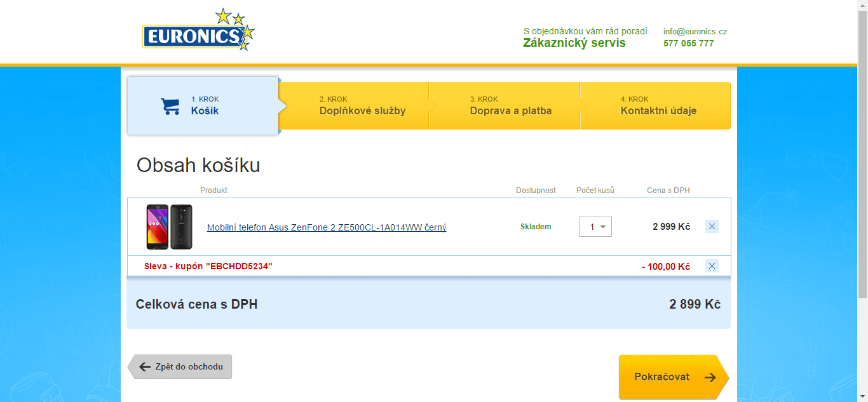Click the Sleva - kupón "EBCHDD5234" text
The width and height of the screenshot is (868, 402).
208,266
